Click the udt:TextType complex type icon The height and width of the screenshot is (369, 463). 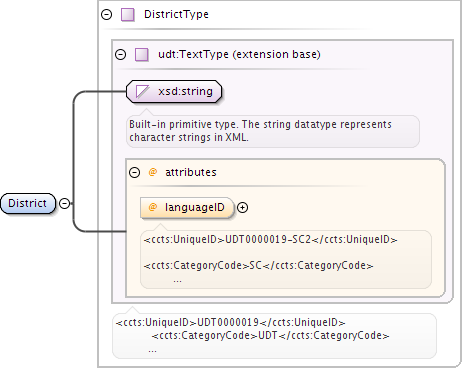(142, 54)
